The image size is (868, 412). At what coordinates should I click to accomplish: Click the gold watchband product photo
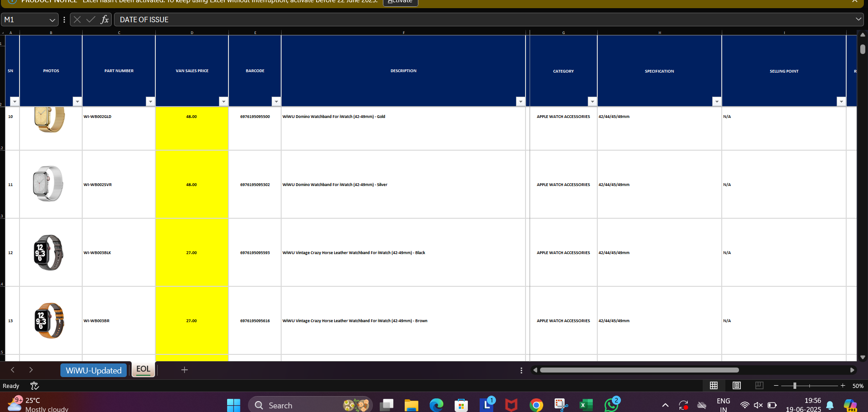pos(50,119)
